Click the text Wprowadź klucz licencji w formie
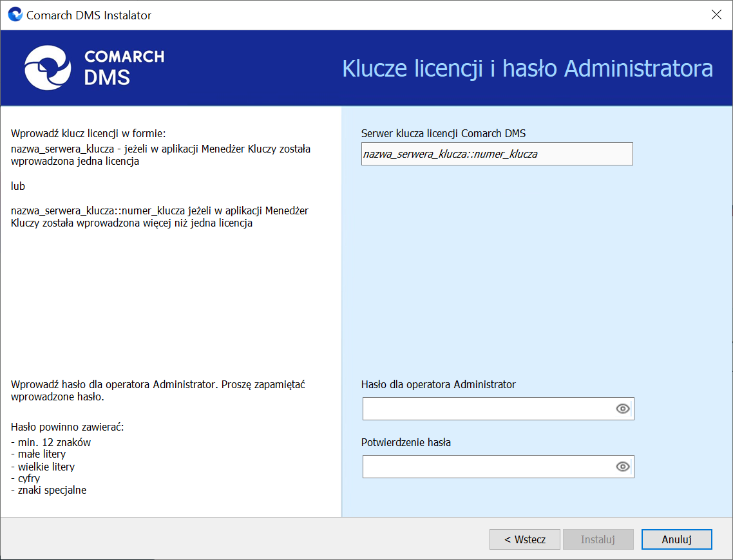The width and height of the screenshot is (733, 560). pos(88,134)
